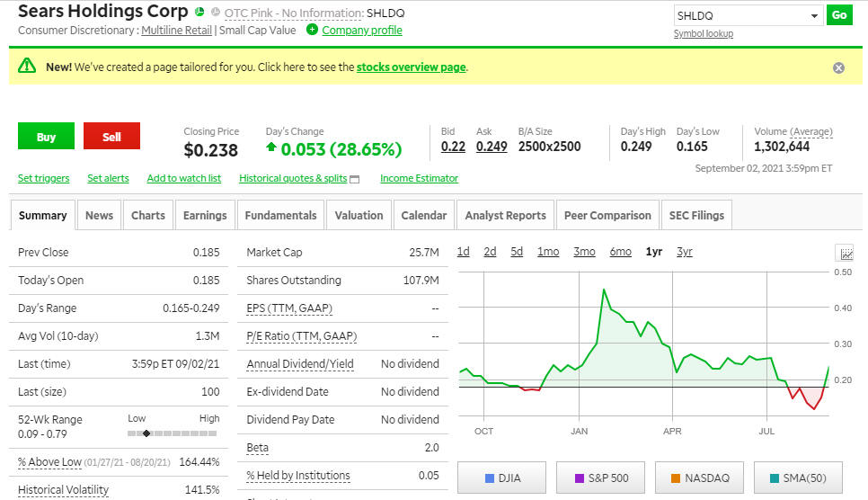Viewport: 868px width, 500px height.
Task: Set chart range to 1d
Action: 464,252
